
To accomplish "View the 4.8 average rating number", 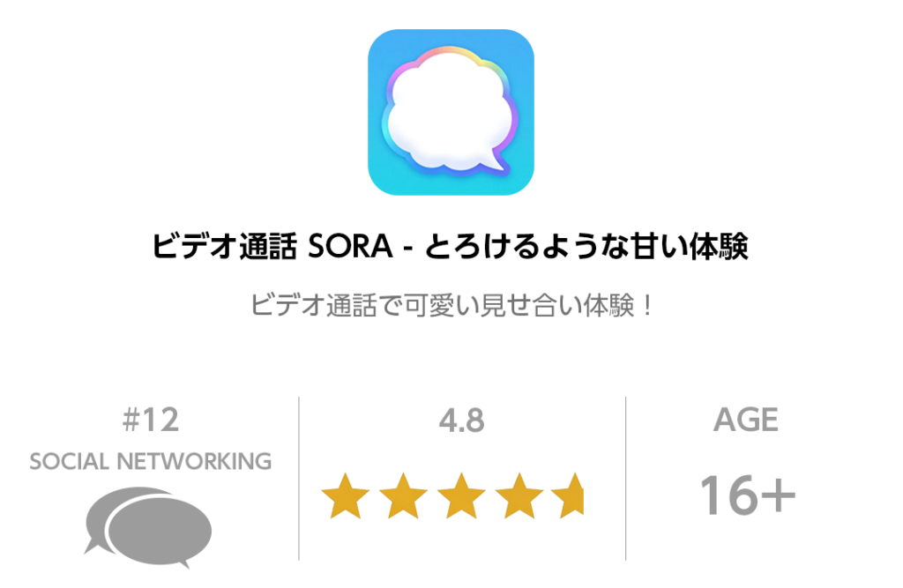I will tap(461, 421).
